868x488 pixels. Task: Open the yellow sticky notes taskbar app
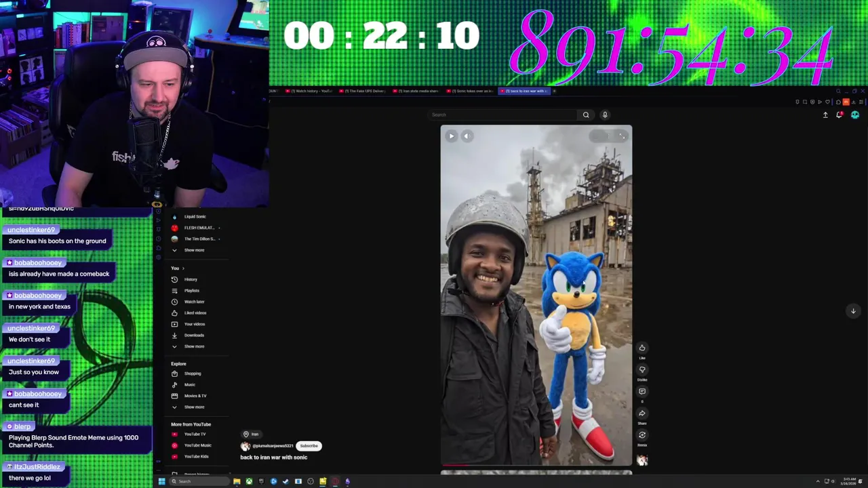pyautogui.click(x=323, y=481)
